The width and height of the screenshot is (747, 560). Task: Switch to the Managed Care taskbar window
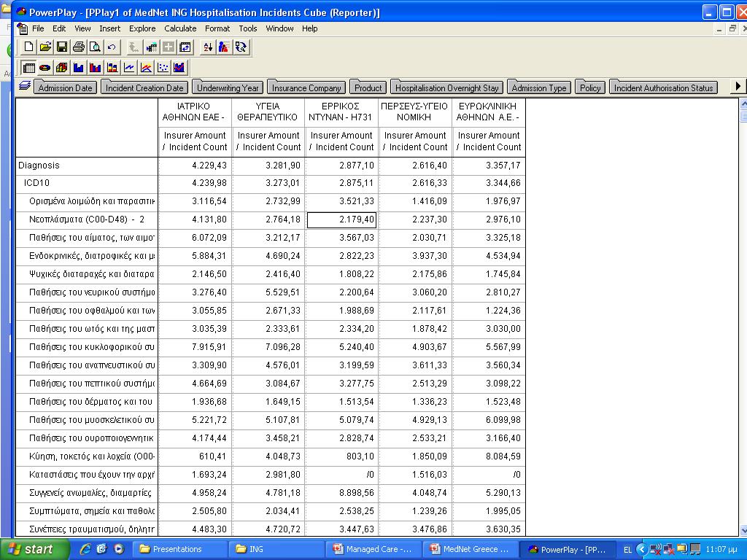click(374, 549)
